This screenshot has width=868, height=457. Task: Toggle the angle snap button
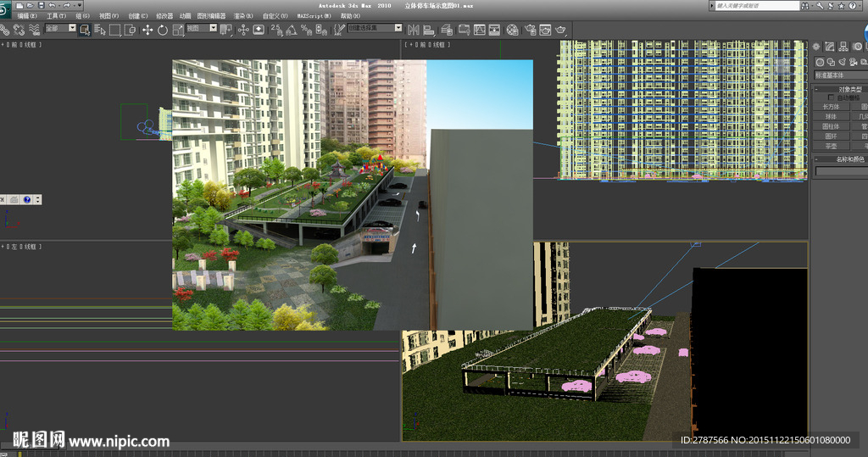click(291, 30)
